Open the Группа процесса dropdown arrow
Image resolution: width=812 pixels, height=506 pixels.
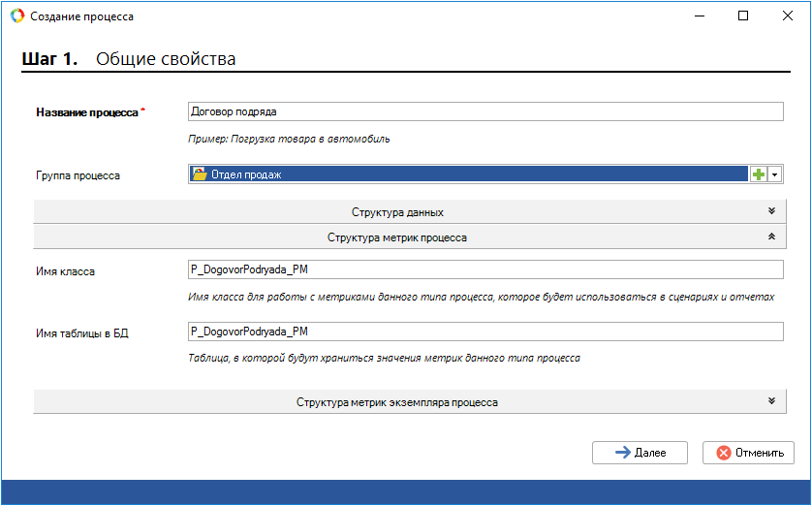pyautogui.click(x=775, y=174)
